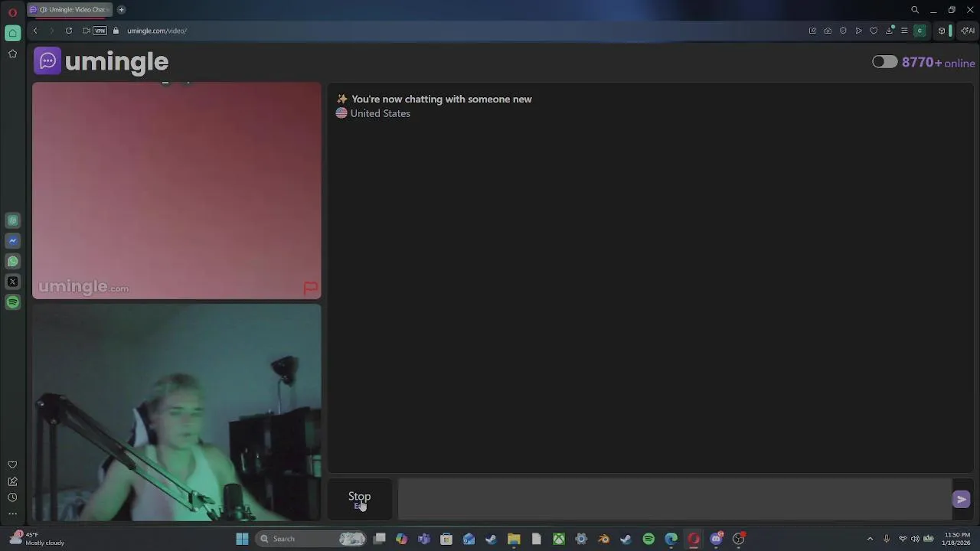Click the stranger's video feed

pos(177,191)
